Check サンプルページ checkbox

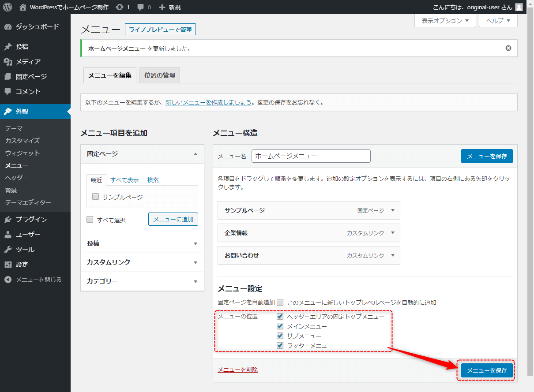(95, 197)
